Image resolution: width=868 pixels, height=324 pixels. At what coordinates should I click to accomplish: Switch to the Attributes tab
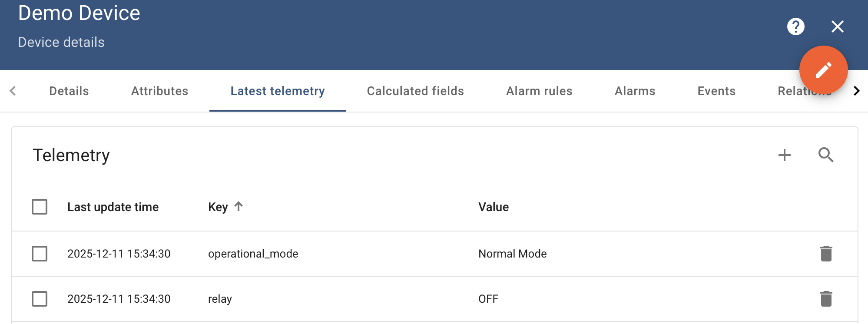[159, 91]
